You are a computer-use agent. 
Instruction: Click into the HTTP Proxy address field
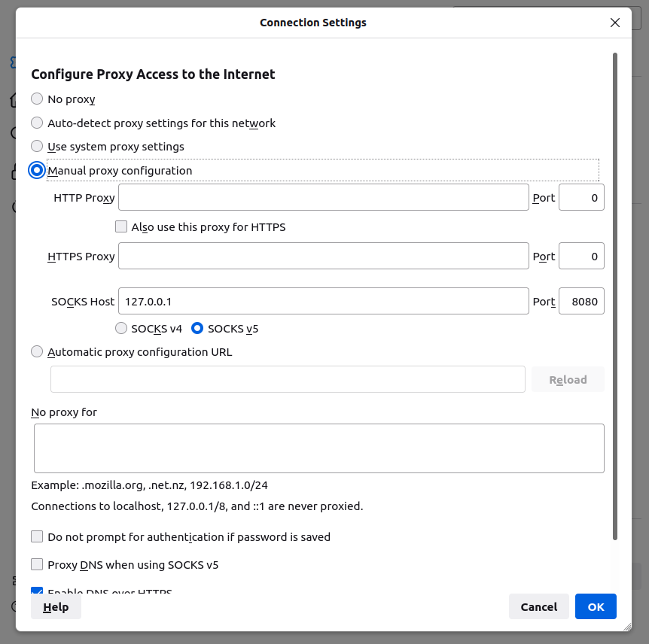(x=324, y=197)
